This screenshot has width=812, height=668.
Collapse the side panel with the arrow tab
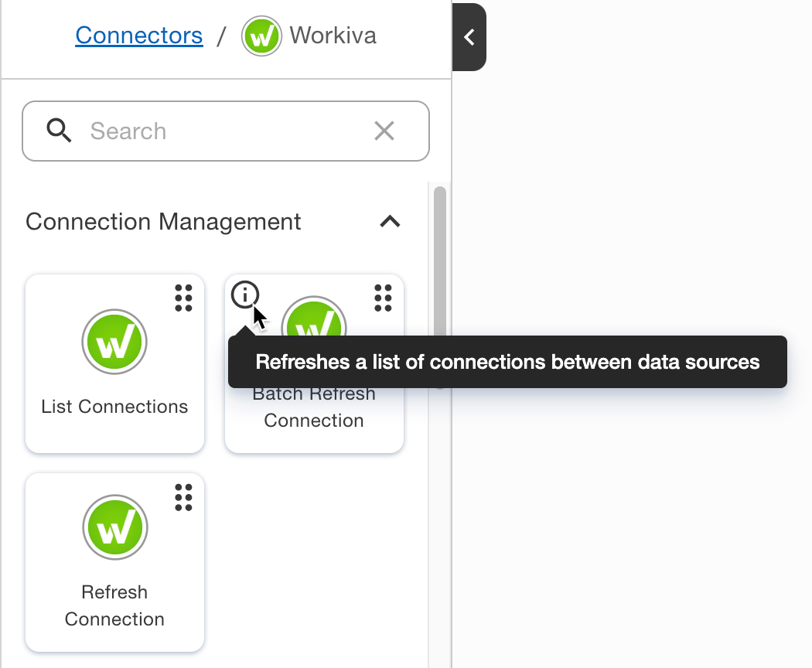point(469,37)
